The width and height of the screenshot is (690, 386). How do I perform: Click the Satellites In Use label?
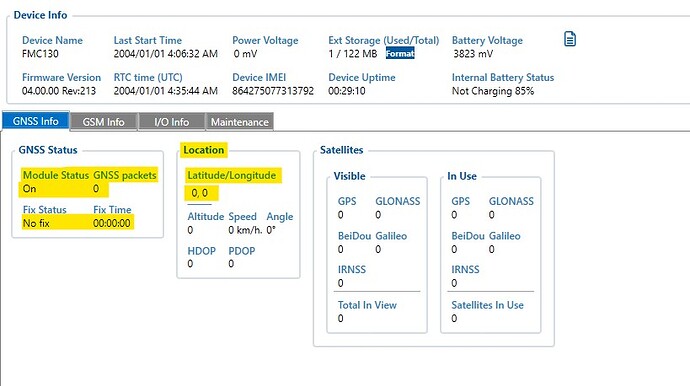click(x=488, y=305)
